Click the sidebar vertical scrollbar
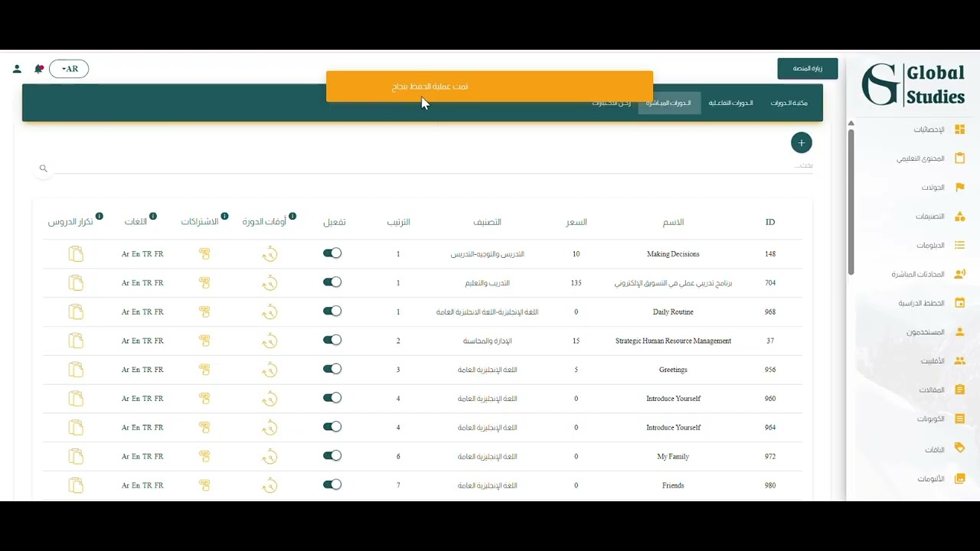 (x=851, y=201)
